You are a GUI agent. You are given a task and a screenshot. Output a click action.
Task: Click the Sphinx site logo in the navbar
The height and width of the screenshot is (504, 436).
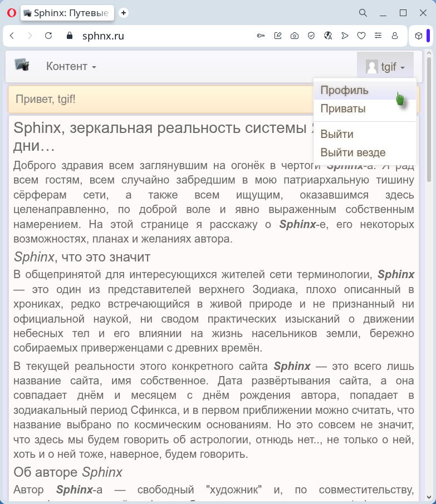point(22,66)
